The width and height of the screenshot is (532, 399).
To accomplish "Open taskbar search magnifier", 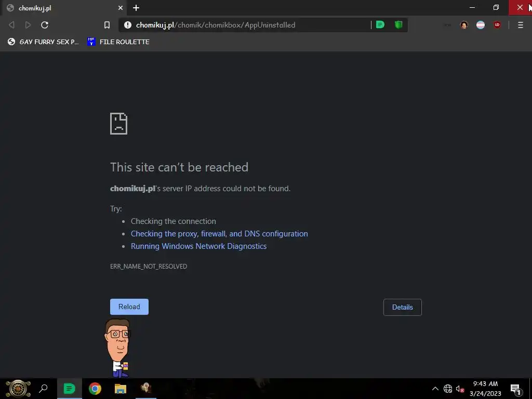I will [43, 389].
